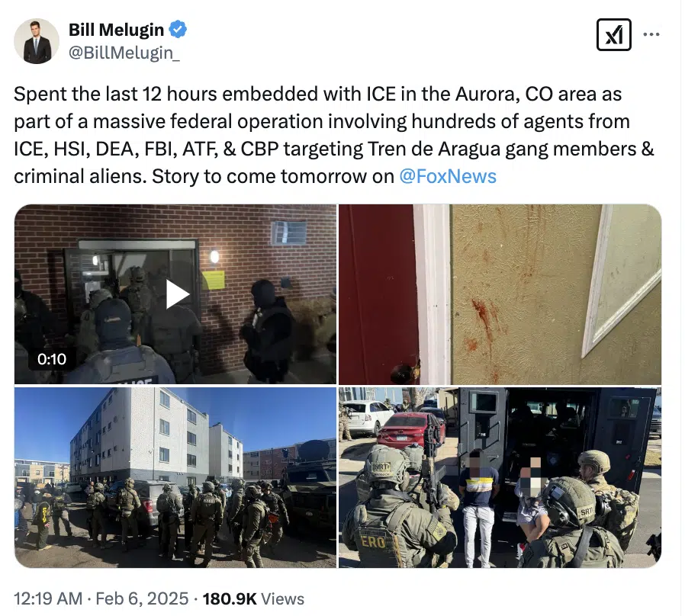685x616 pixels.
Task: Click the Bill Melugin display name
Action: coord(116,30)
